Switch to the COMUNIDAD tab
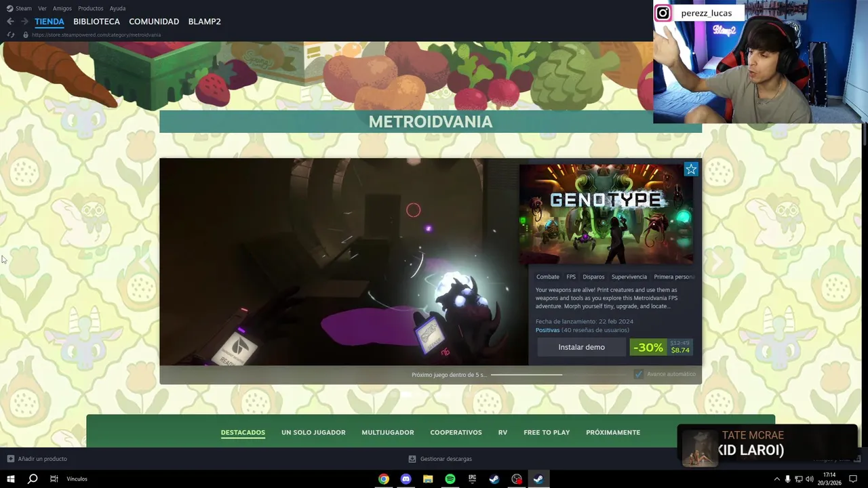Screen dimensions: 868x488 pyautogui.click(x=154, y=22)
